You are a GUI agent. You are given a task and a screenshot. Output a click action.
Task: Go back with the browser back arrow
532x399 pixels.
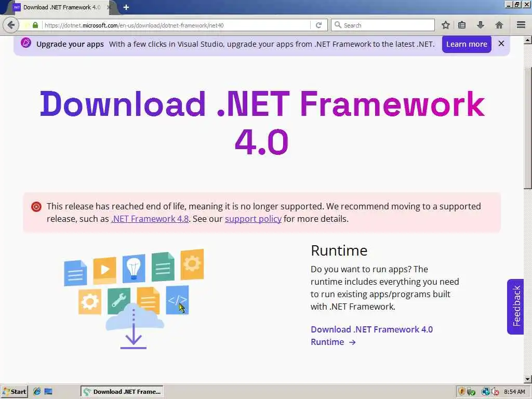pos(11,25)
